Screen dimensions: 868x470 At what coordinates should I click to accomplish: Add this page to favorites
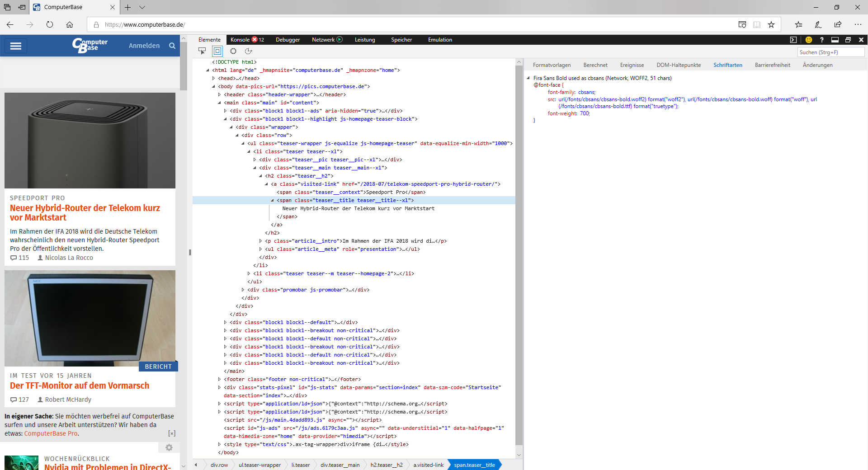coord(771,24)
